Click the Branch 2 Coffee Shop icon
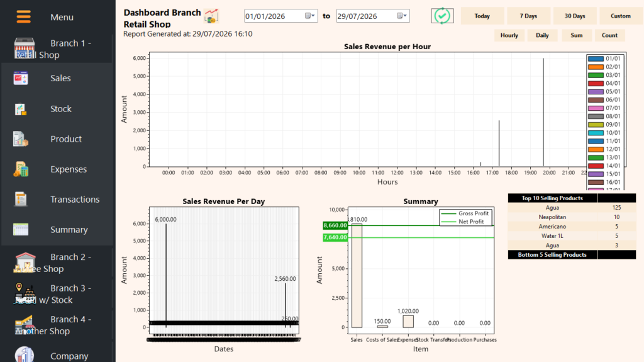644x362 pixels. point(25,263)
